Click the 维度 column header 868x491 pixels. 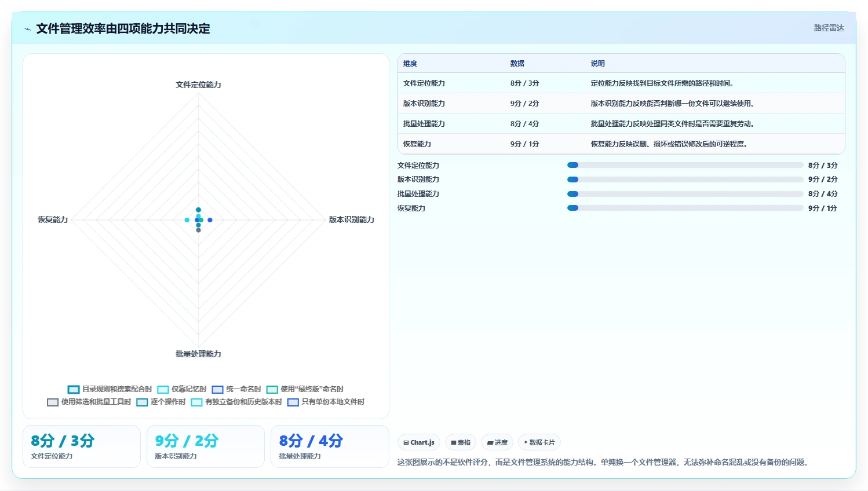[x=410, y=64]
